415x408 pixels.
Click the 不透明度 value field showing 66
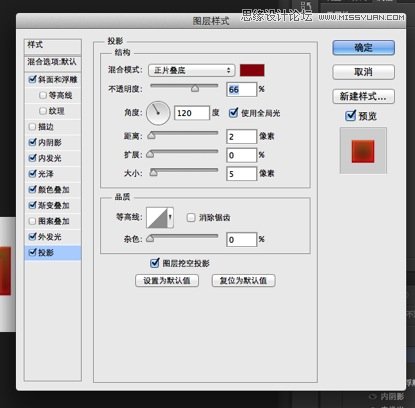[241, 90]
